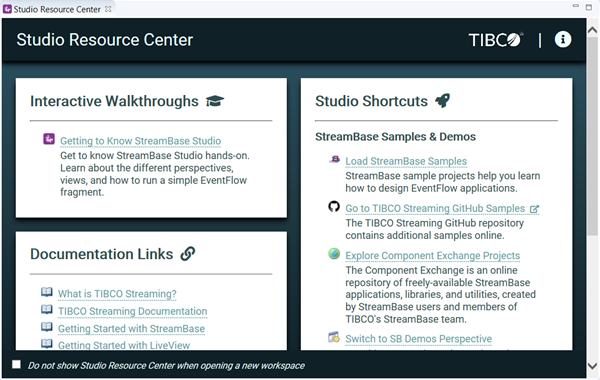Click the Studio Shortcuts heading text

click(x=371, y=101)
